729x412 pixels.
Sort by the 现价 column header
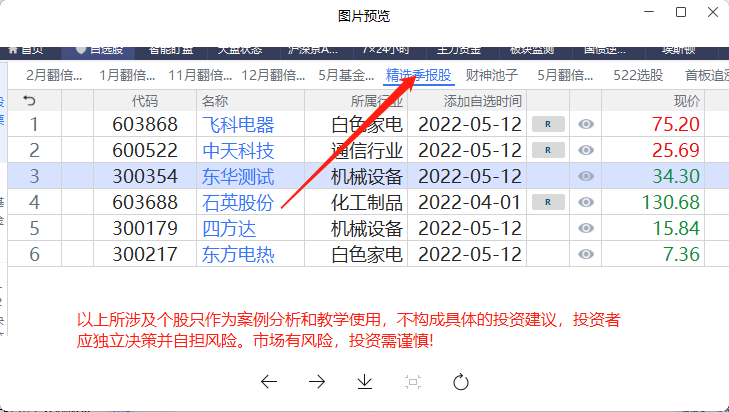point(687,101)
